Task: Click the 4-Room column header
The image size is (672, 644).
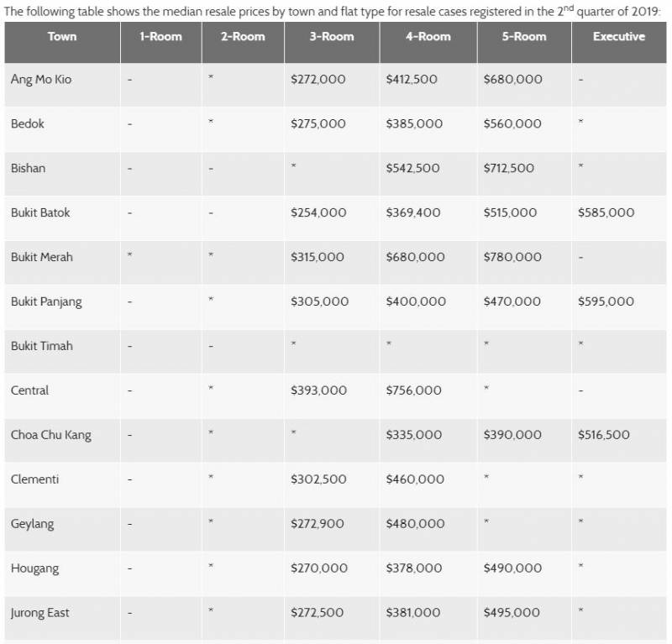Action: pos(428,37)
